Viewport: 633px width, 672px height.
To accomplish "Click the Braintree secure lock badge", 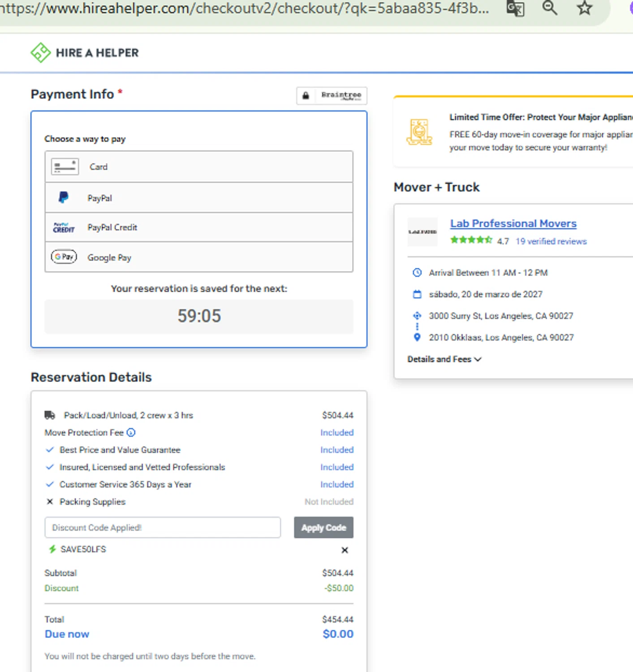I will [x=332, y=95].
